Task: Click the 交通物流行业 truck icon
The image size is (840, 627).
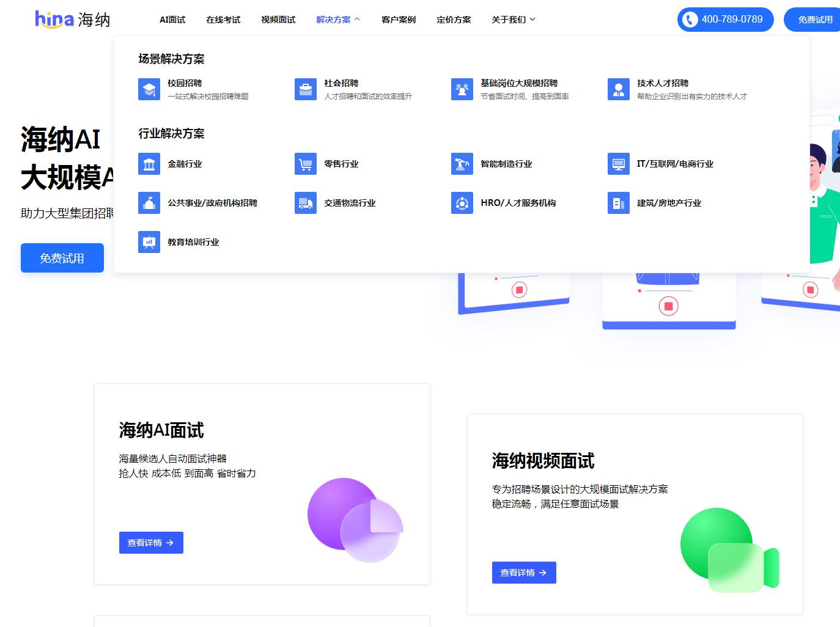Action: (x=306, y=203)
